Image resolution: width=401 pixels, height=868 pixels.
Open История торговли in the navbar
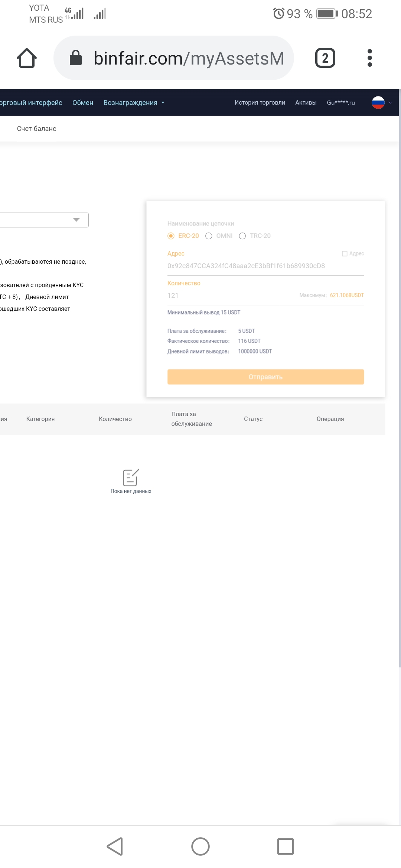click(x=260, y=103)
